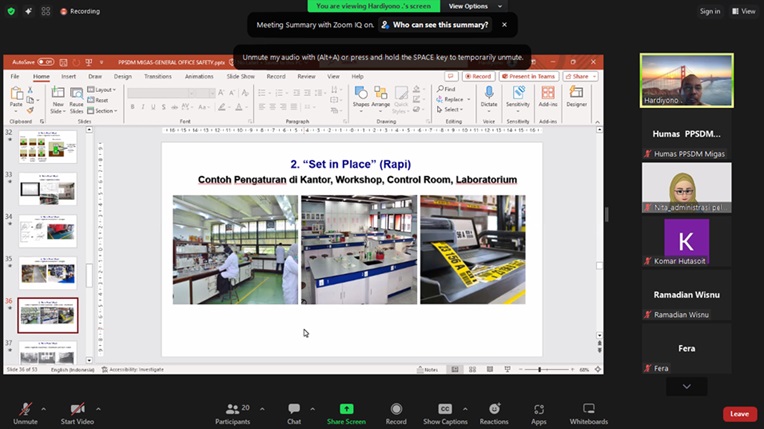Open the PowerPoint File menu
This screenshot has height=429, width=764.
(x=15, y=77)
